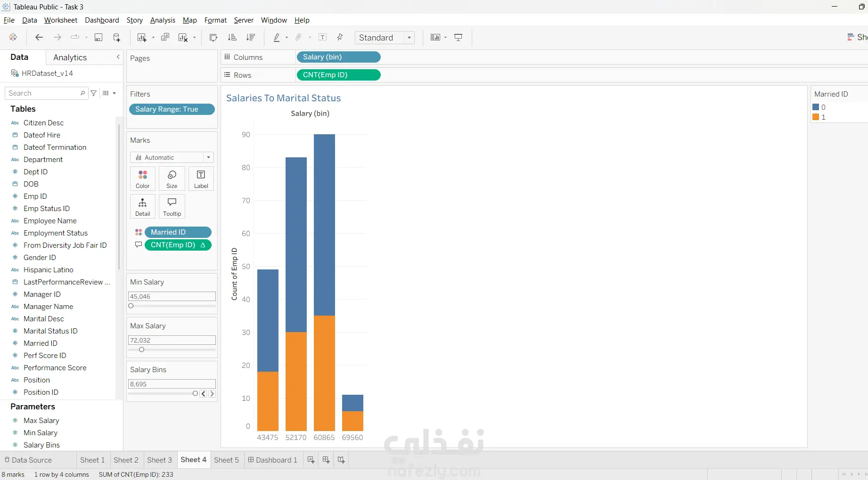Open the Tooltip mark card
This screenshot has width=868, height=480.
tap(172, 207)
